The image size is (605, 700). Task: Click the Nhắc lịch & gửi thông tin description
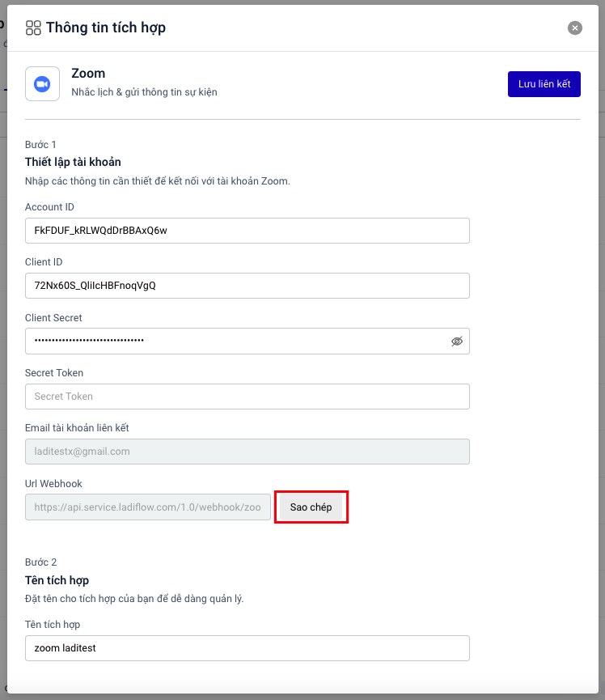tap(144, 92)
